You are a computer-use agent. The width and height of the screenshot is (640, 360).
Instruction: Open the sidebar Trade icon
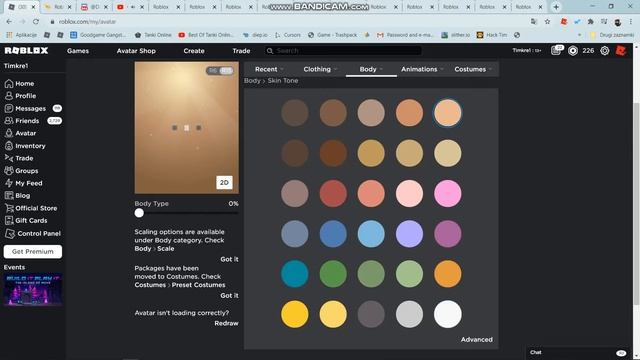9,158
